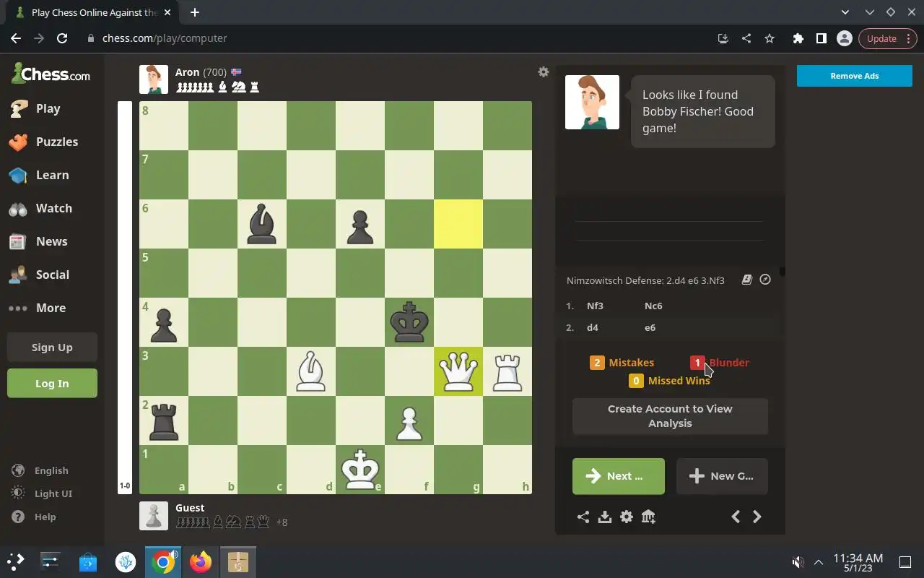The height and width of the screenshot is (578, 924).
Task: Open Chrome profile avatar icon
Action: (x=845, y=38)
